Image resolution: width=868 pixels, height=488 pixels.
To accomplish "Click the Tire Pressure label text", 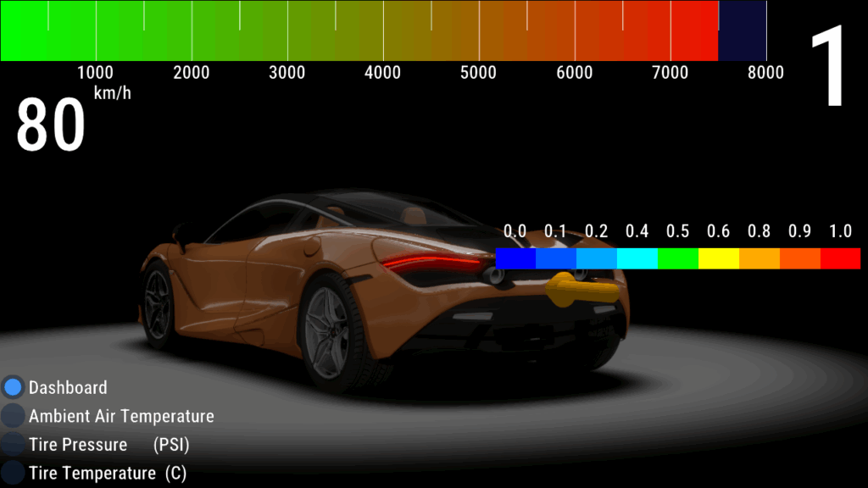I will click(x=78, y=445).
